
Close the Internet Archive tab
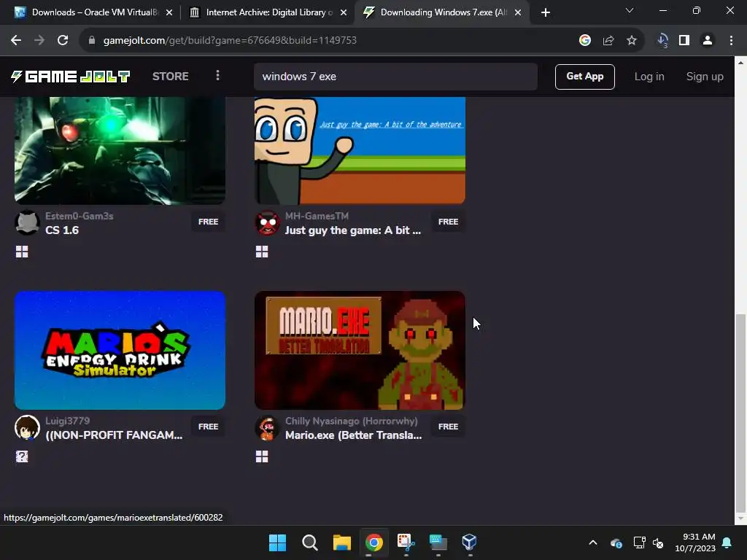click(x=344, y=12)
